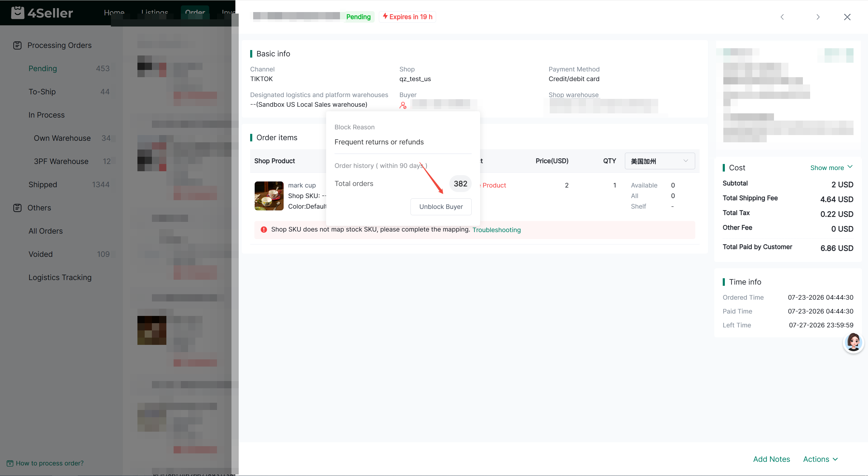
Task: Click the 'Expires in 19 h' tag
Action: (407, 17)
